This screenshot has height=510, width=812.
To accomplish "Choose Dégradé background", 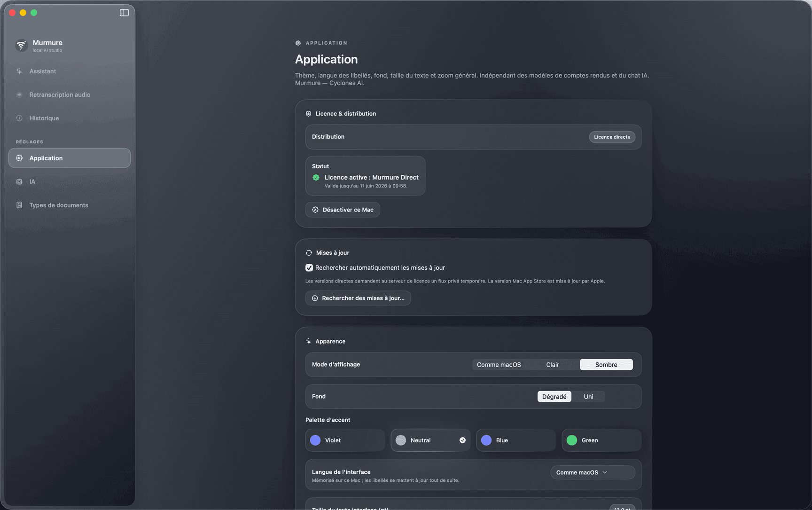I will tap(554, 397).
